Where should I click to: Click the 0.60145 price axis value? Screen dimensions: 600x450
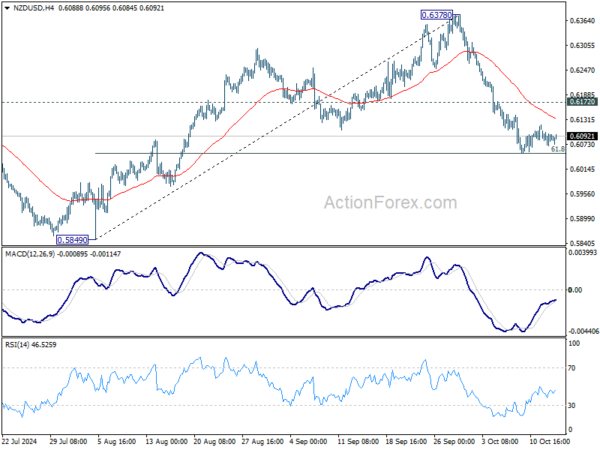(x=583, y=169)
